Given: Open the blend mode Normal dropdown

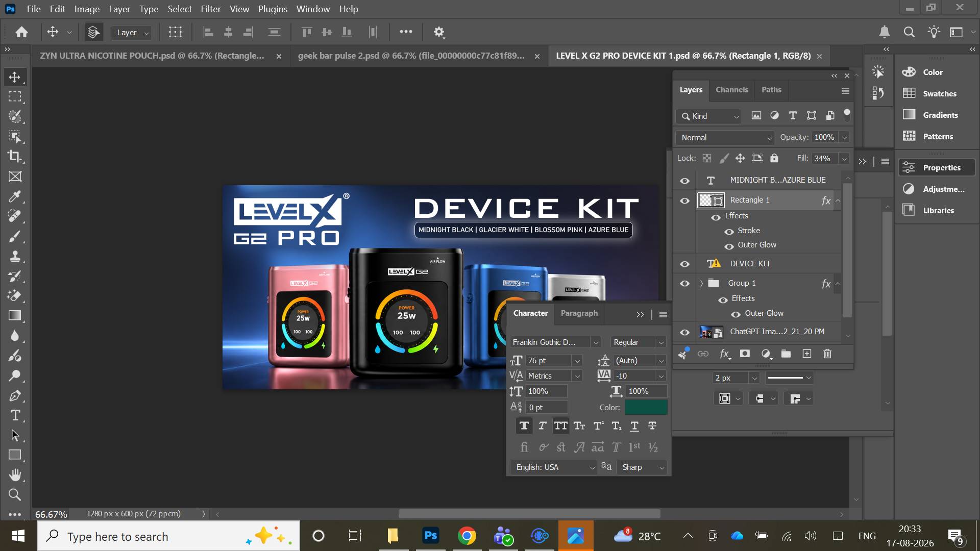Looking at the screenshot, I should pyautogui.click(x=725, y=137).
